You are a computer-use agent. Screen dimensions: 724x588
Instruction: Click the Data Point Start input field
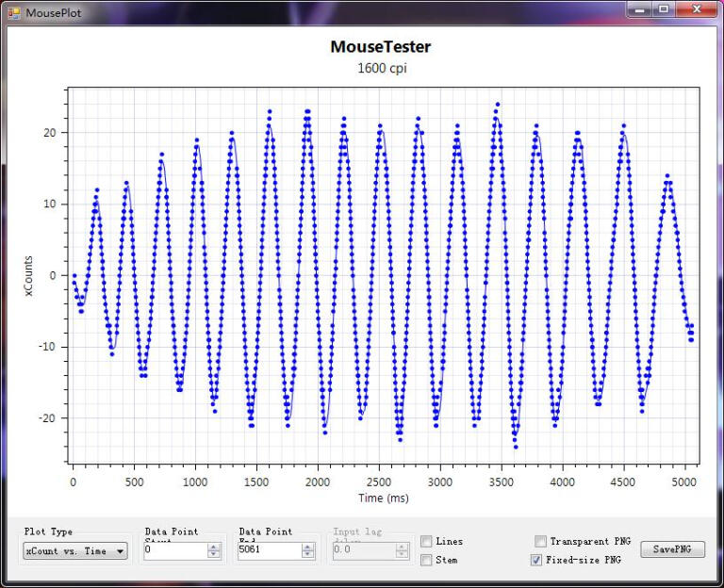click(x=173, y=551)
